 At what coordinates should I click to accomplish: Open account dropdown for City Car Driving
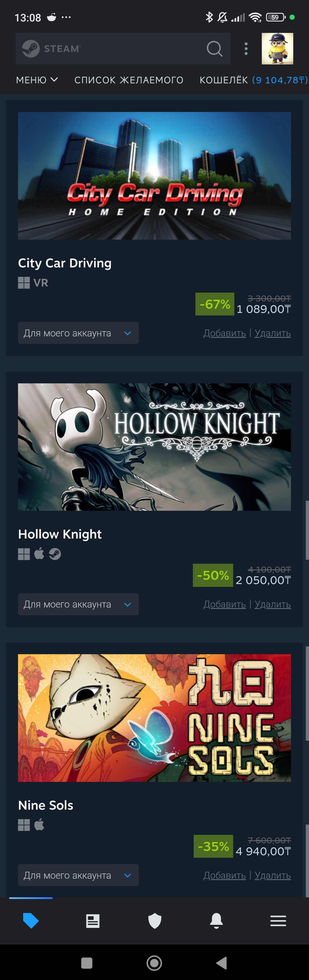[78, 333]
